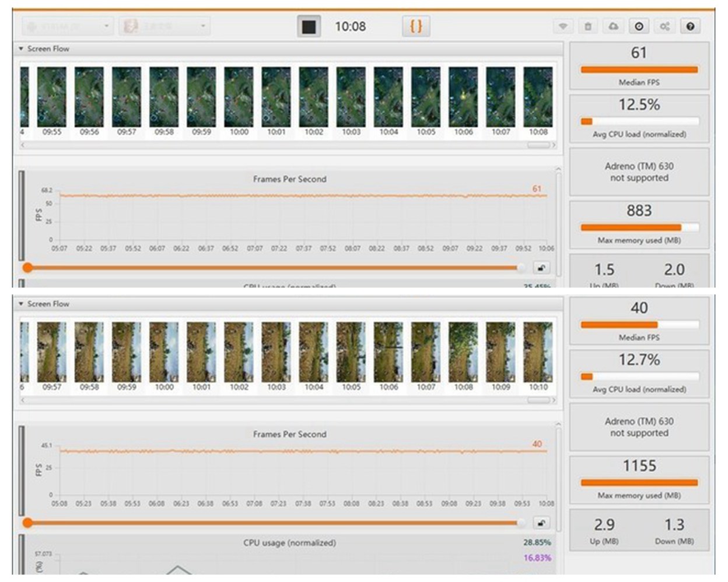Collapse the Screen Flow section above the 40 FPS chart
This screenshot has width=728, height=582.
[21, 304]
